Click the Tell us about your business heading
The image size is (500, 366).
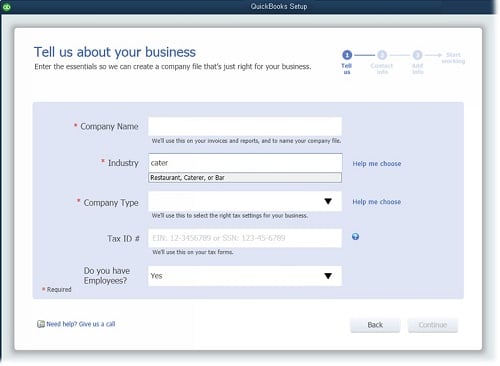[115, 52]
